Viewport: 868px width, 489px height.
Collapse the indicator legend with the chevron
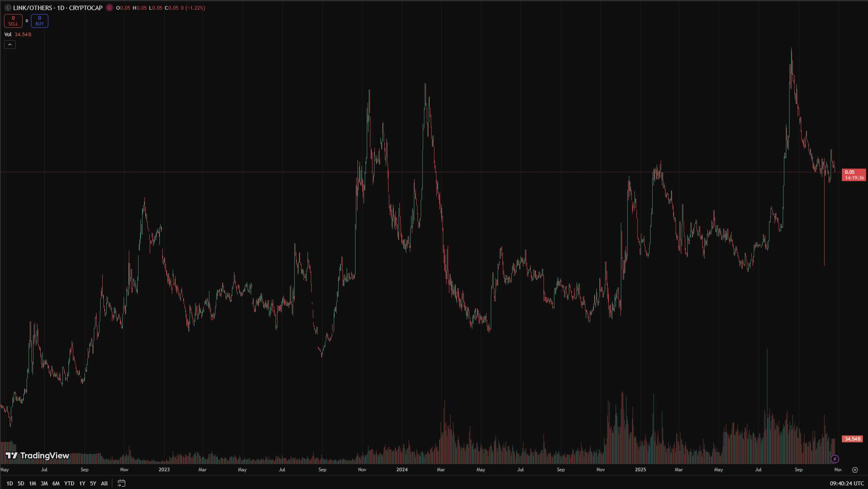[10, 45]
